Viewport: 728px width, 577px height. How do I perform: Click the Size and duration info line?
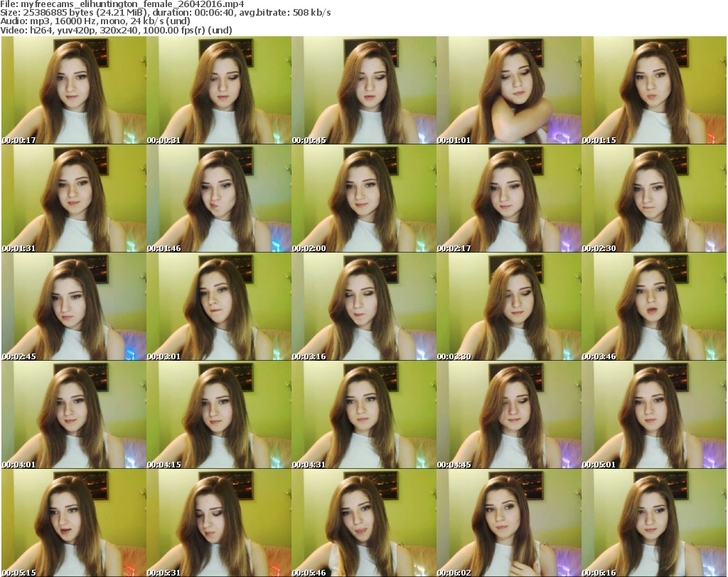coord(165,13)
